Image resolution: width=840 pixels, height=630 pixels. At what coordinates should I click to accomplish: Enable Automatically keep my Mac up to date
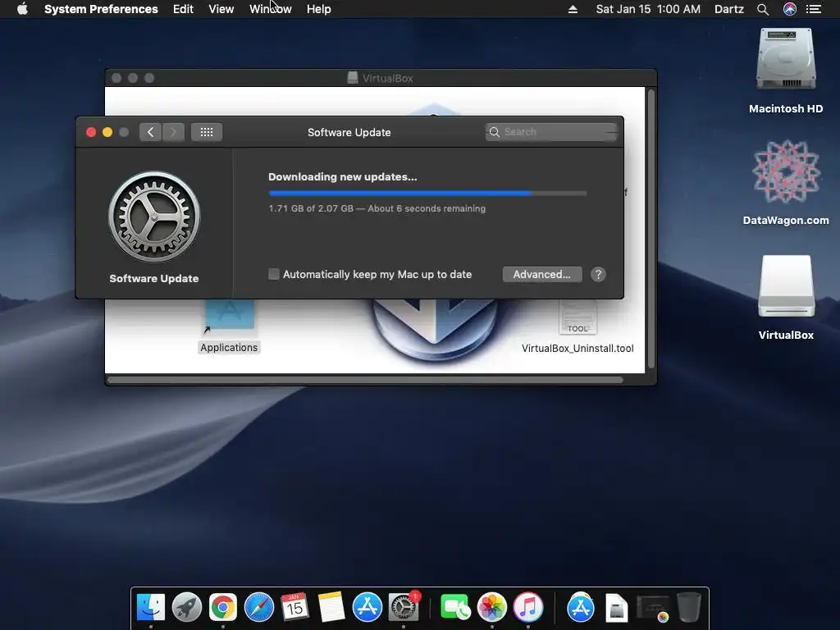(x=274, y=274)
